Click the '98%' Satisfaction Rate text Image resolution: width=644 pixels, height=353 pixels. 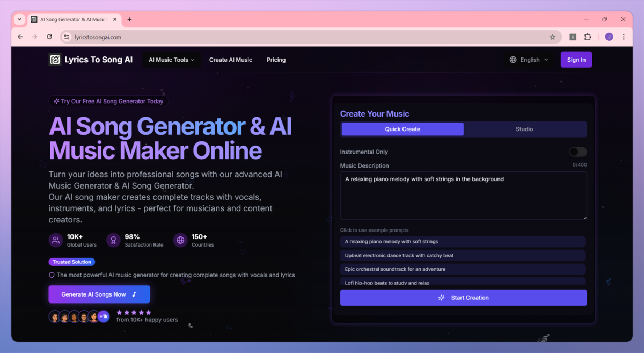(x=132, y=237)
